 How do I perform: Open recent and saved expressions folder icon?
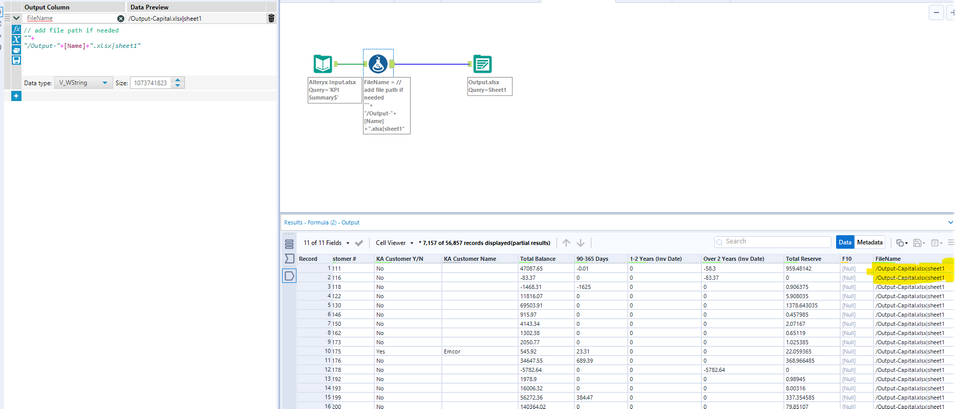(17, 50)
